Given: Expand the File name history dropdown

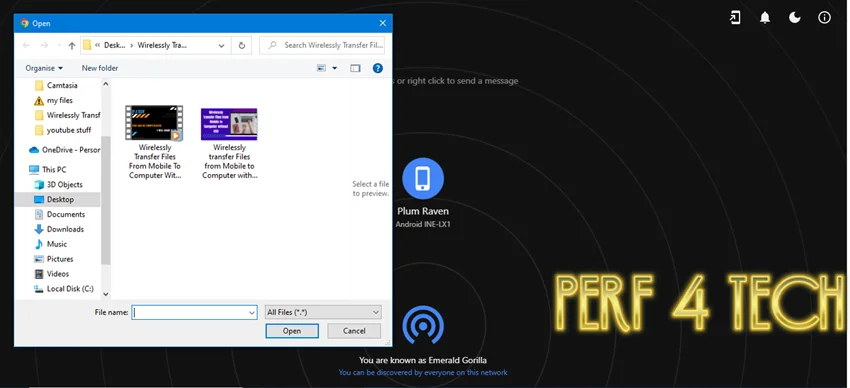Looking at the screenshot, I should pos(252,313).
